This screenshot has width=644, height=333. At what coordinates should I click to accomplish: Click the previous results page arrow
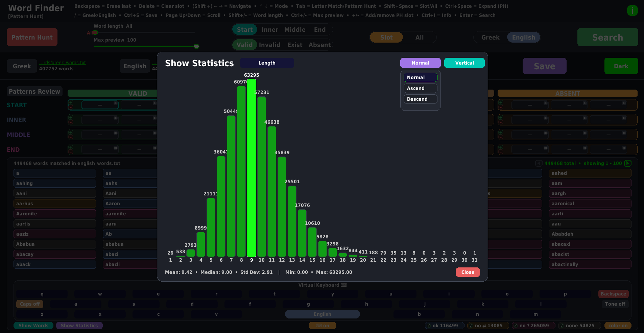pyautogui.click(x=539, y=163)
